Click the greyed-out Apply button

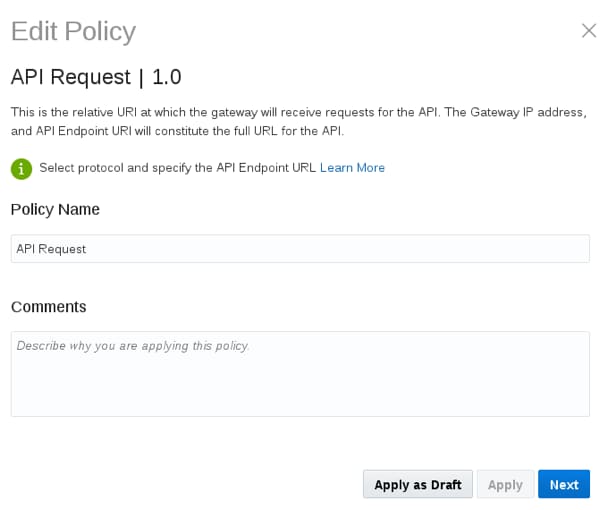coord(505,484)
